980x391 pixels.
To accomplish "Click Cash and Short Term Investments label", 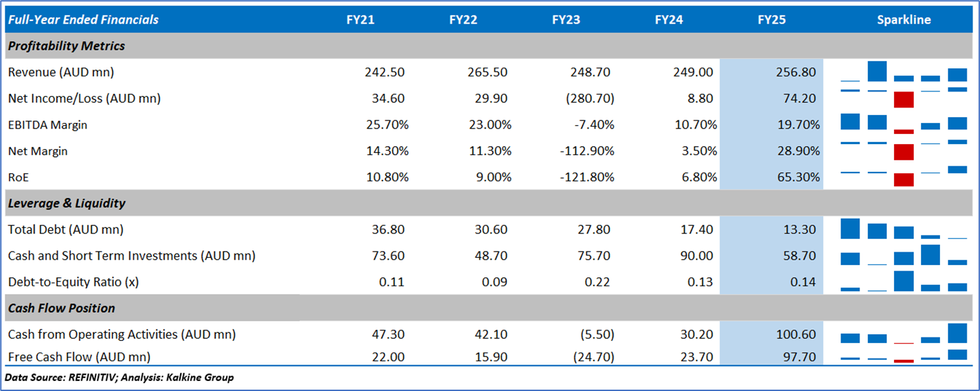I will click(131, 256).
